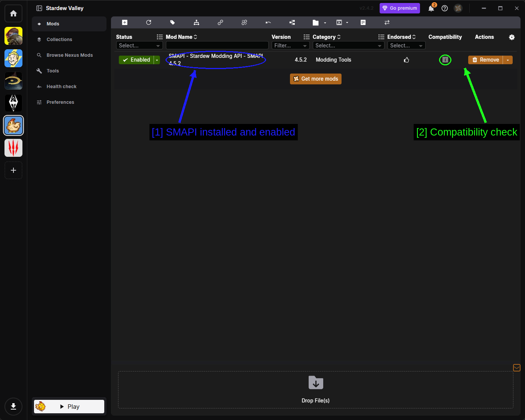Click the undo arrow icon in toolbar
525x420 pixels.
(x=268, y=22)
